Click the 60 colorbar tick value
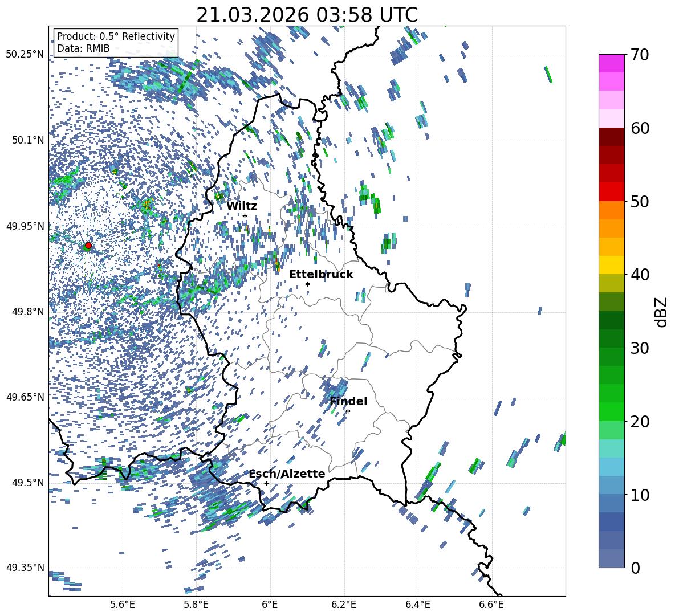This screenshot has width=675, height=616. tap(640, 128)
